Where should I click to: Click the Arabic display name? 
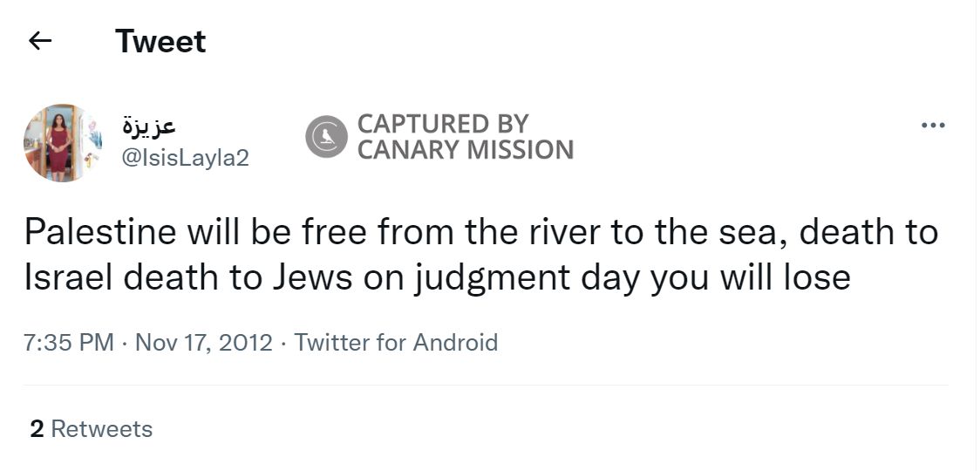(x=149, y=125)
